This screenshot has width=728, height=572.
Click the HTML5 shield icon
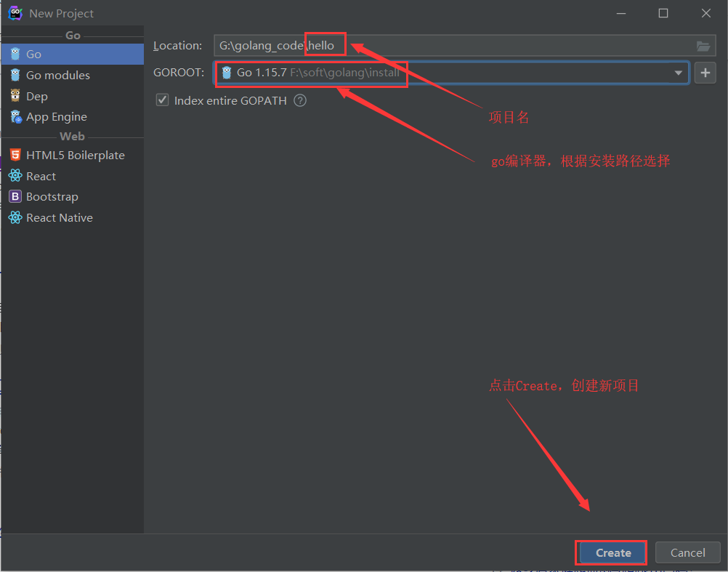coord(15,155)
